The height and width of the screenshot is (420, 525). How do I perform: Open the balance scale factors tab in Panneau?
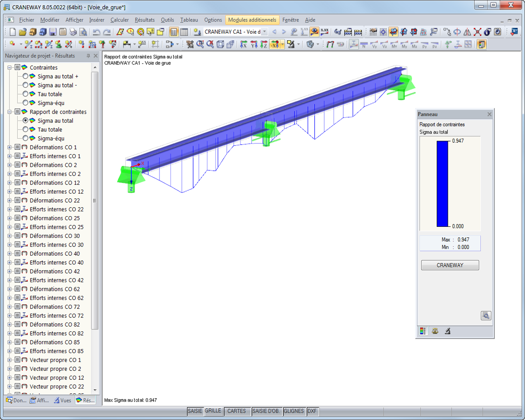click(x=435, y=331)
